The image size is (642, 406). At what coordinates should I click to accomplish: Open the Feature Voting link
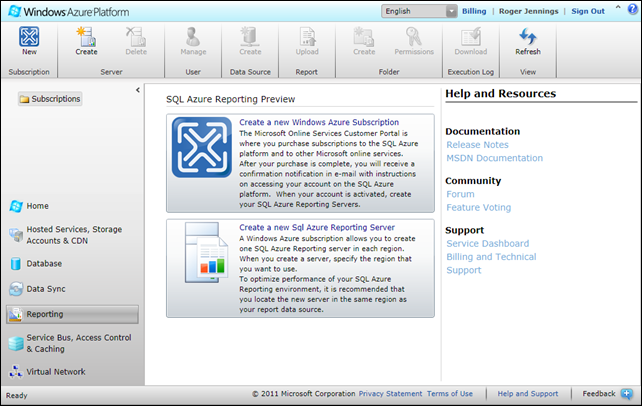pyautogui.click(x=479, y=208)
